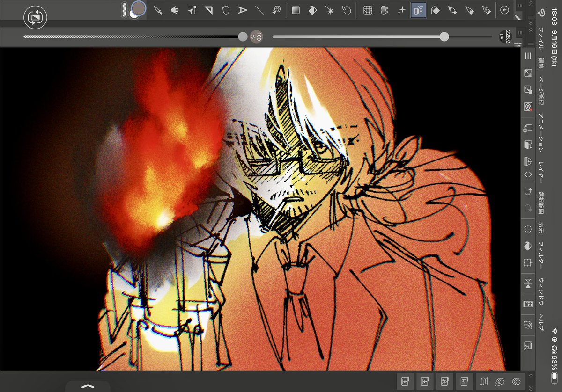562x392 pixels.
Task: Select the checkered transparent color swatch
Action: pyautogui.click(x=124, y=9)
